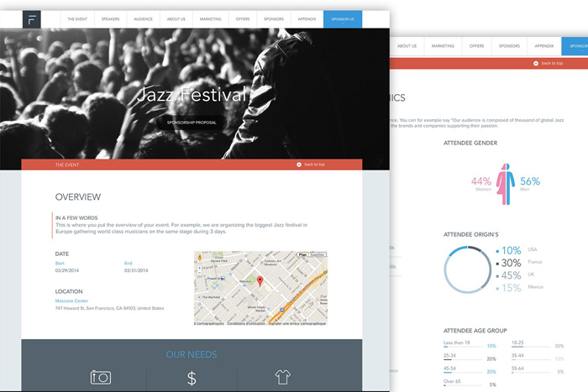Click the camera icon under Our Needs
The height and width of the screenshot is (392, 588).
100,377
